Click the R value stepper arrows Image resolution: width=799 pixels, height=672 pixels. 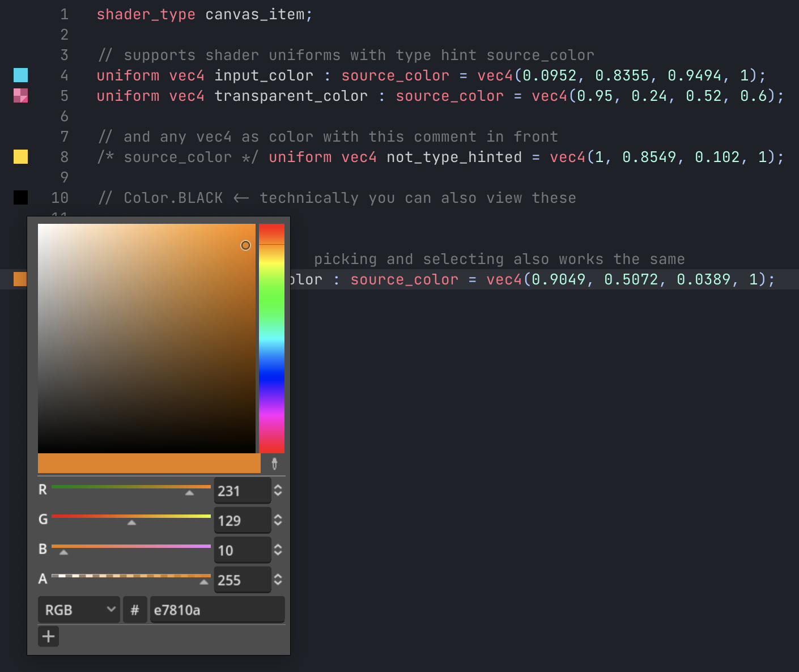tap(278, 490)
